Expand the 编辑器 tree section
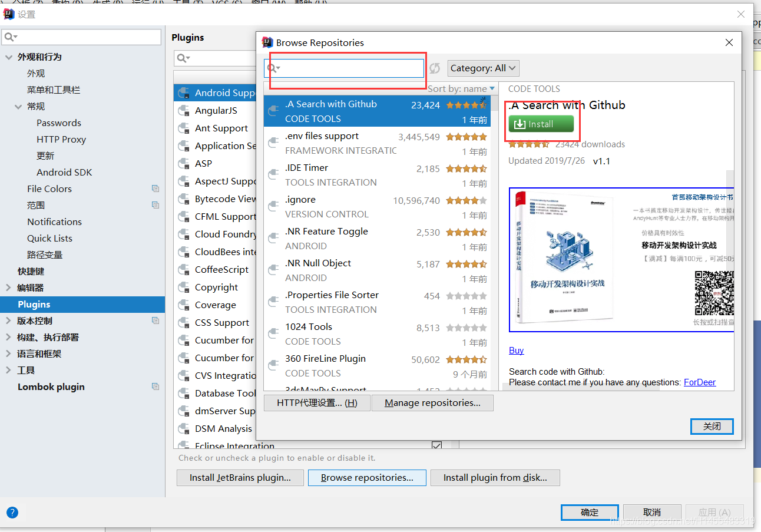Viewport: 761px width, 532px height. coord(8,288)
